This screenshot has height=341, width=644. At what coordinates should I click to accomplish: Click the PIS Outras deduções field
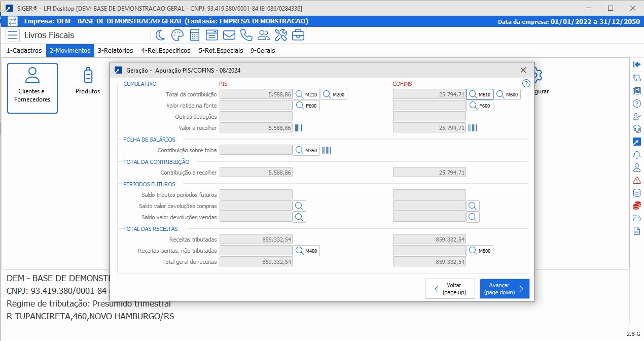pyautogui.click(x=256, y=117)
